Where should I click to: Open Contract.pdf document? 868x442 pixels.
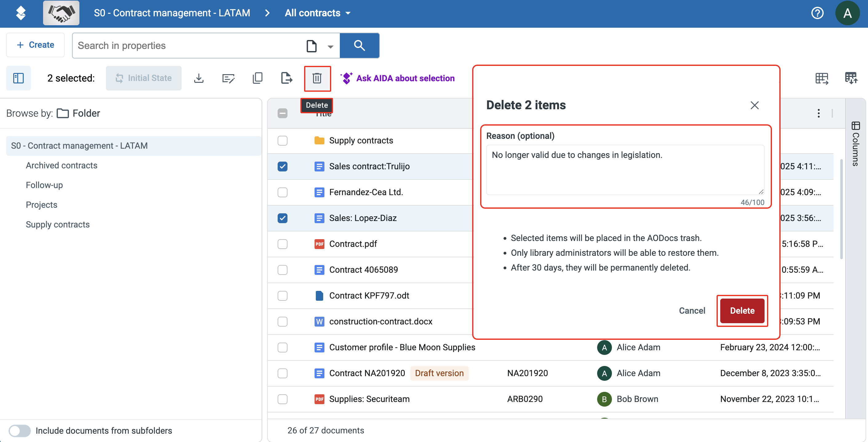(353, 244)
